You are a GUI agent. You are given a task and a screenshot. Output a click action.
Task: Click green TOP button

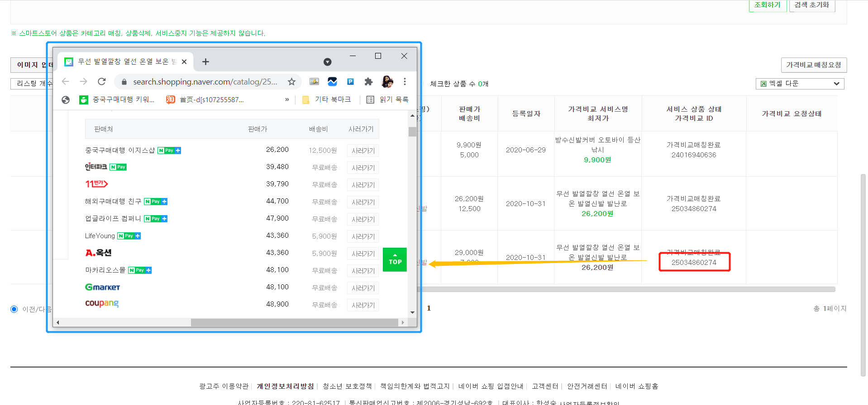click(395, 259)
